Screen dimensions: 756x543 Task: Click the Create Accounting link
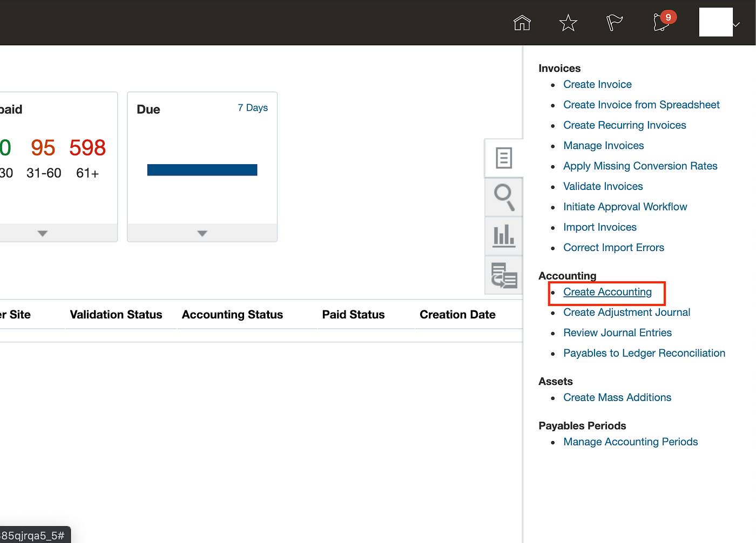point(607,292)
